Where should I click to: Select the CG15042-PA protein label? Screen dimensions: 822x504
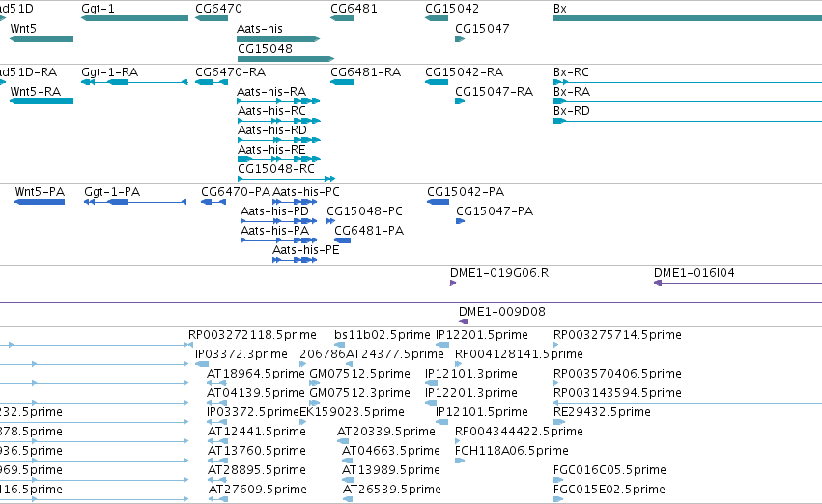(466, 192)
